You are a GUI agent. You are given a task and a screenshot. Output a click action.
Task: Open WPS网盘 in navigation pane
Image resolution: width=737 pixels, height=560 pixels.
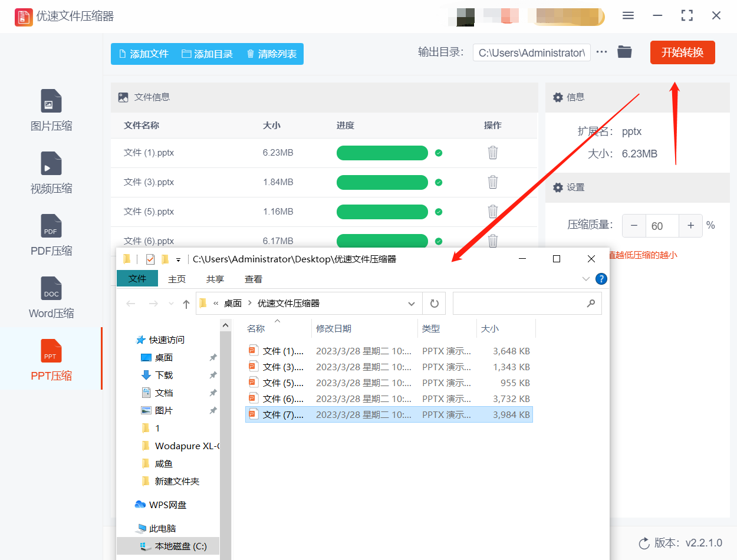[x=161, y=505]
